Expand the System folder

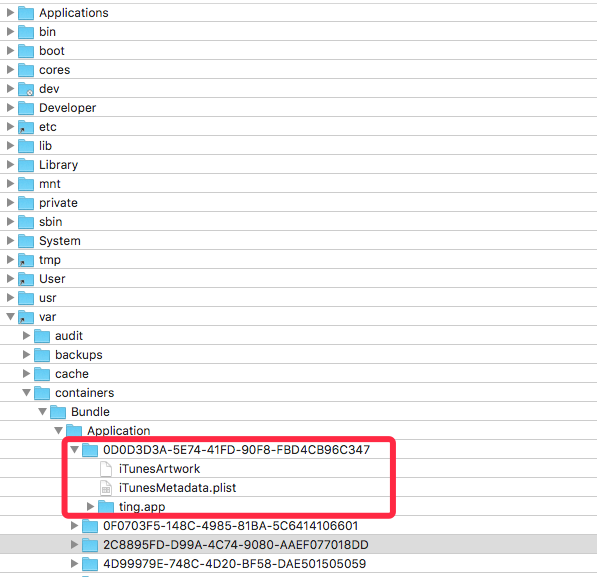click(x=10, y=241)
